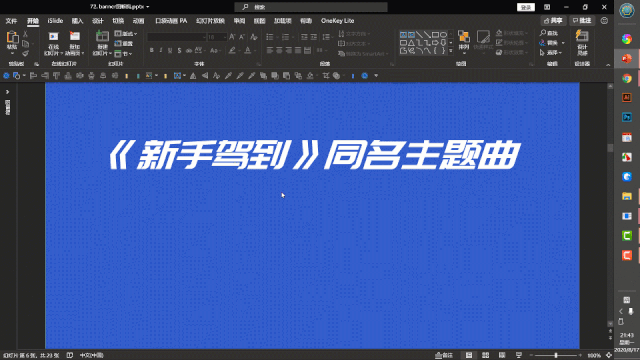This screenshot has width=640, height=360.
Task: Switch to the OneKey Lite tab
Action: (x=338, y=21)
